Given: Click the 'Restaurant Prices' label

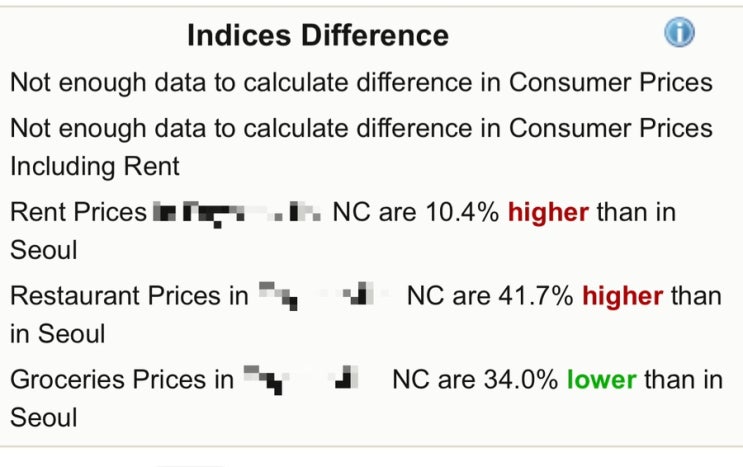Looking at the screenshot, I should coord(114,296).
